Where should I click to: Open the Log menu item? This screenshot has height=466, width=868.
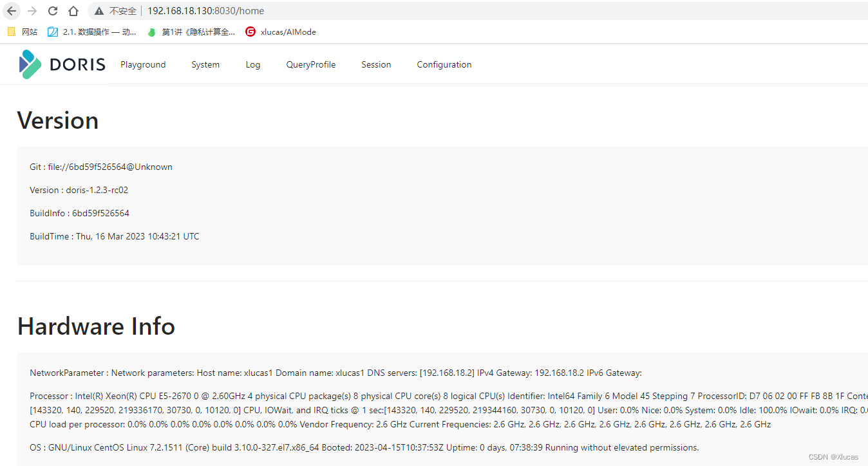(x=253, y=64)
